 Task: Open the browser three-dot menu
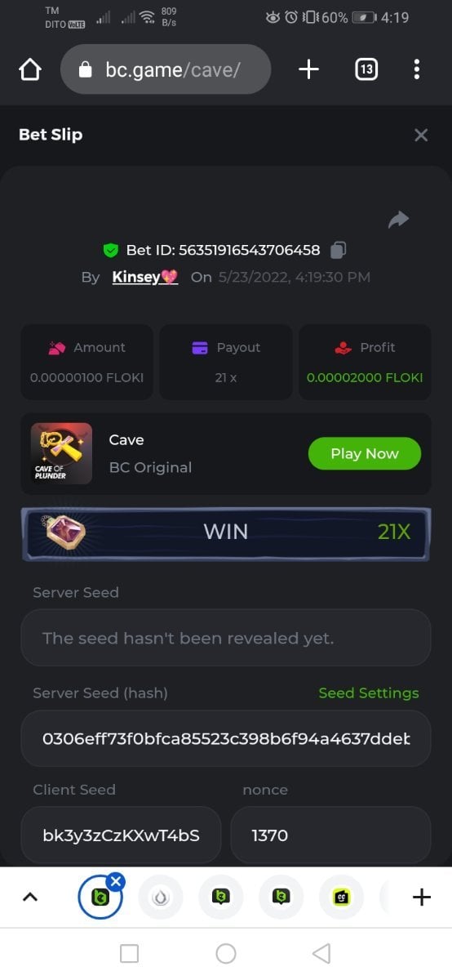(x=417, y=69)
